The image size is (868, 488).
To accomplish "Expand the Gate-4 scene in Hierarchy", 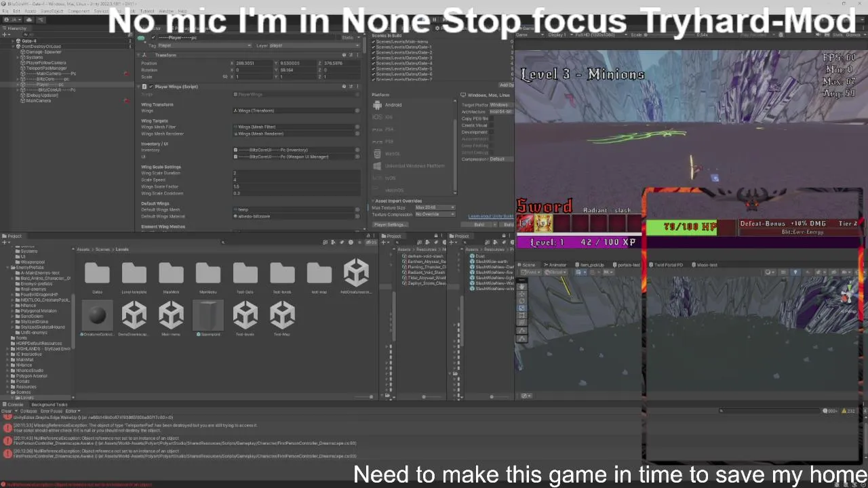I will [14, 41].
